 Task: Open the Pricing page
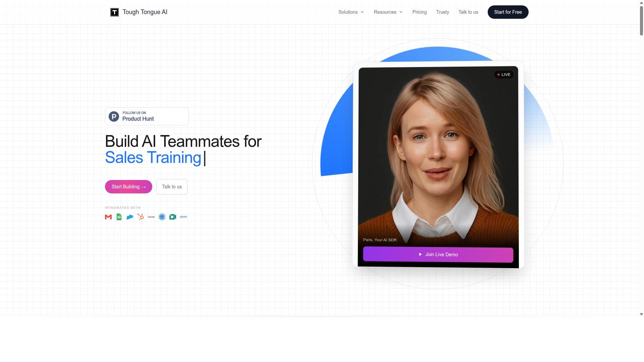pyautogui.click(x=420, y=12)
